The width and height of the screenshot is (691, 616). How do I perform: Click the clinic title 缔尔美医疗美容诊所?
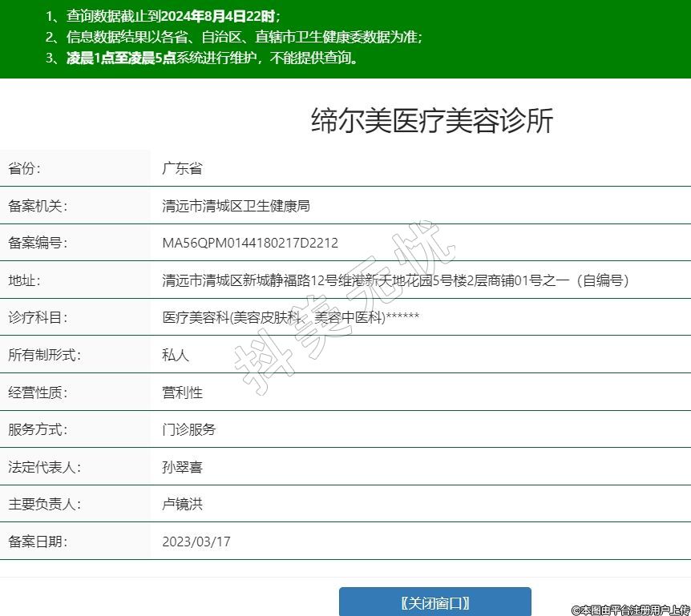(x=431, y=121)
